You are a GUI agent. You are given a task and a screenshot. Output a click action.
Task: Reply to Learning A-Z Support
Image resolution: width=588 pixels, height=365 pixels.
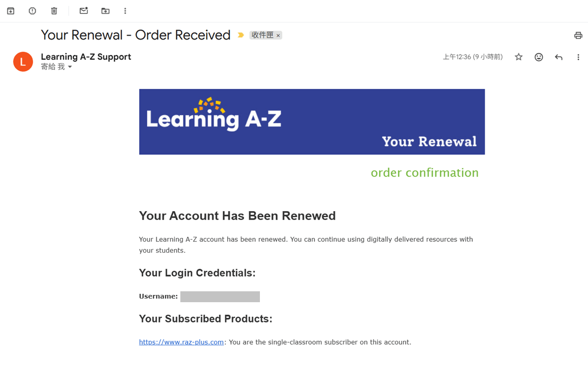(558, 57)
